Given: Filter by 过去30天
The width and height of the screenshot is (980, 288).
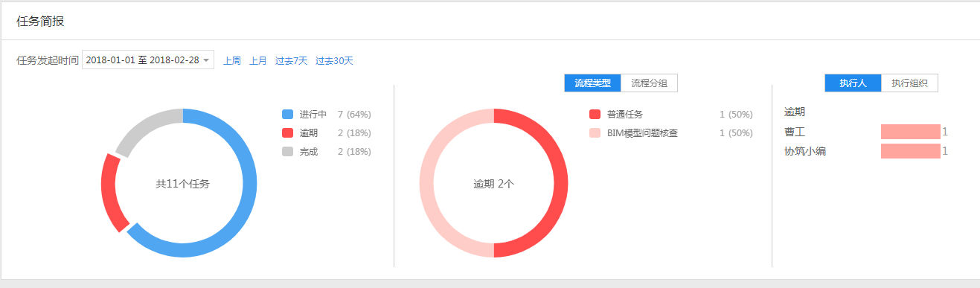Looking at the screenshot, I should (334, 61).
